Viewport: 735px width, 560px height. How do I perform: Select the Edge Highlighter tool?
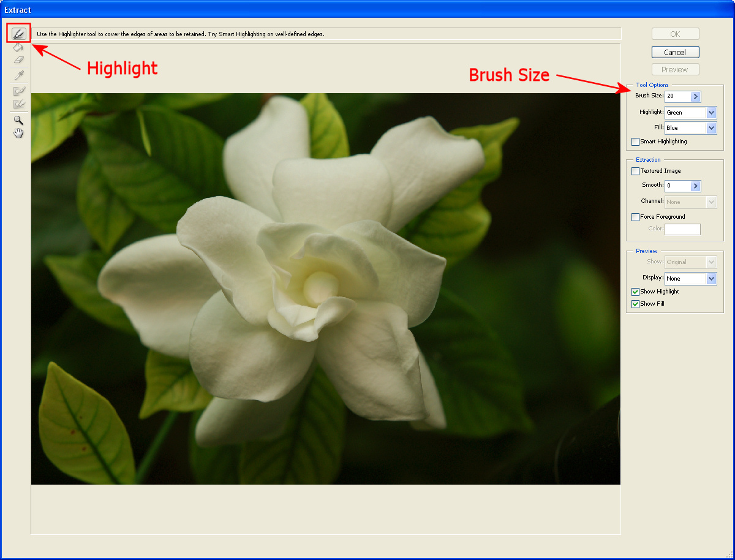coord(18,32)
